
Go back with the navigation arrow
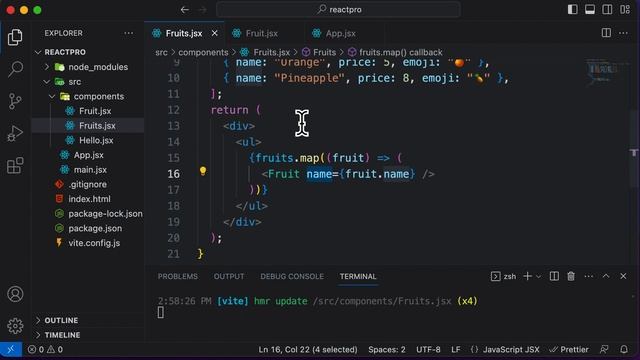pyautogui.click(x=185, y=9)
